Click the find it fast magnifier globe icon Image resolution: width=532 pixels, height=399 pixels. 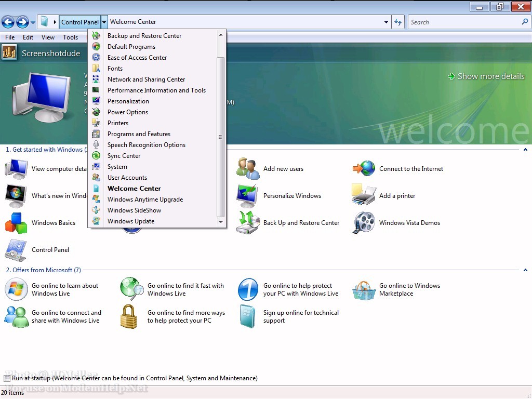(x=132, y=289)
